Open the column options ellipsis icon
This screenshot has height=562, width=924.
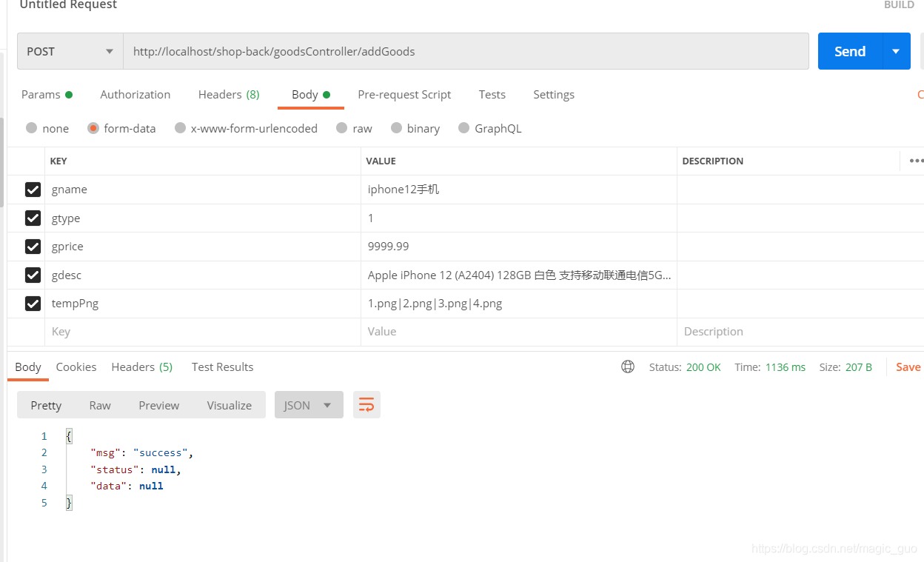pyautogui.click(x=916, y=161)
